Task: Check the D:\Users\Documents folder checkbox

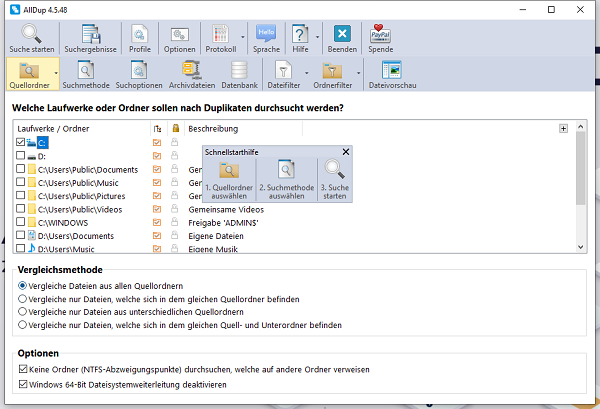Action: click(x=21, y=235)
